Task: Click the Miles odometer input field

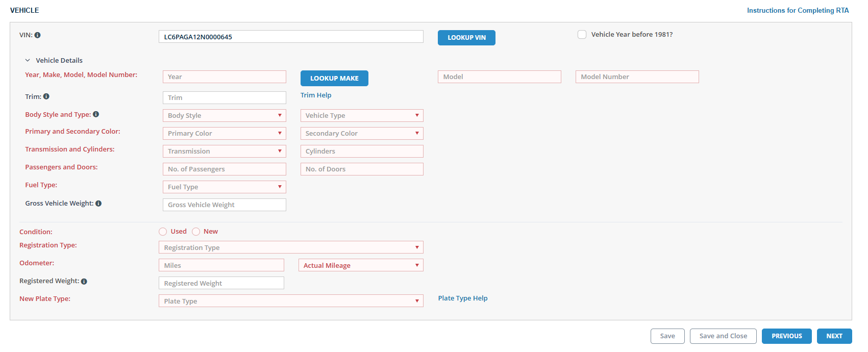Action: click(x=221, y=265)
